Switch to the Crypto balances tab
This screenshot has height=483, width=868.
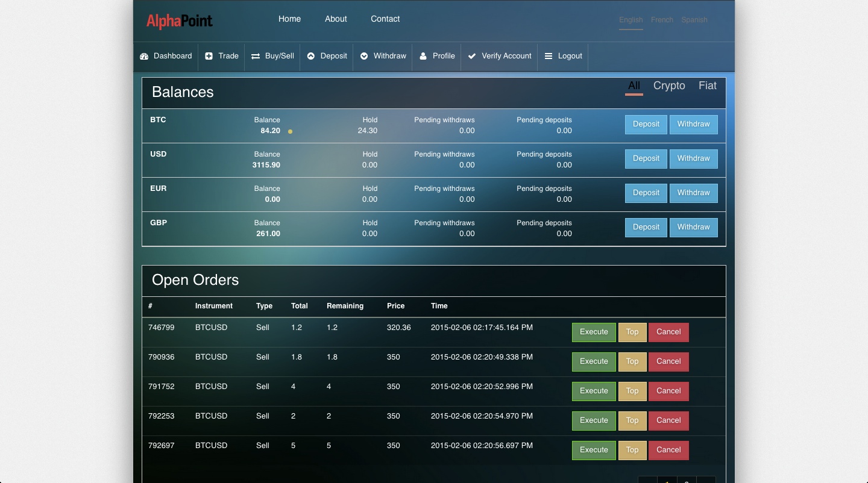tap(669, 86)
